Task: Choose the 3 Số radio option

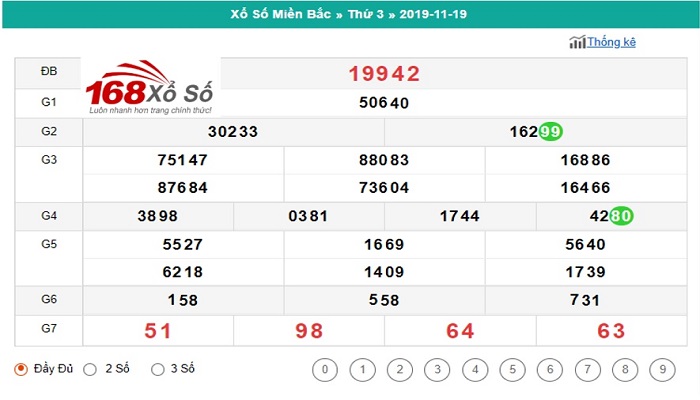Action: 157,369
